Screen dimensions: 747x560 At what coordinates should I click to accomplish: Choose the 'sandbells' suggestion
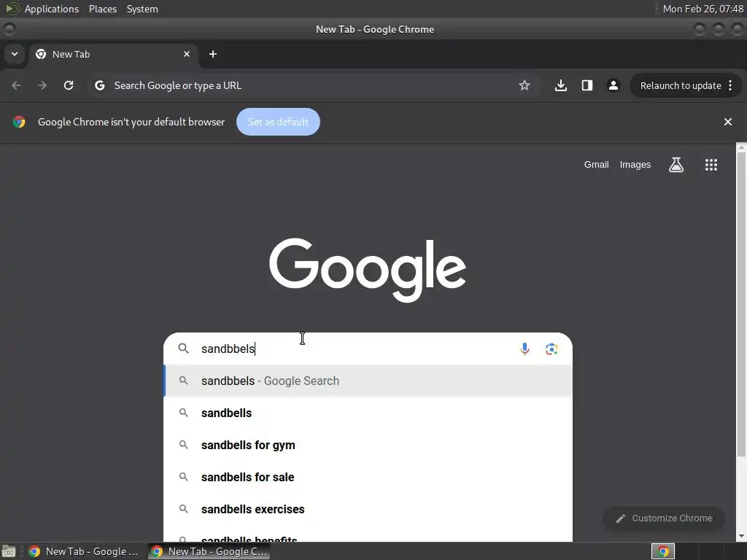pyautogui.click(x=368, y=413)
